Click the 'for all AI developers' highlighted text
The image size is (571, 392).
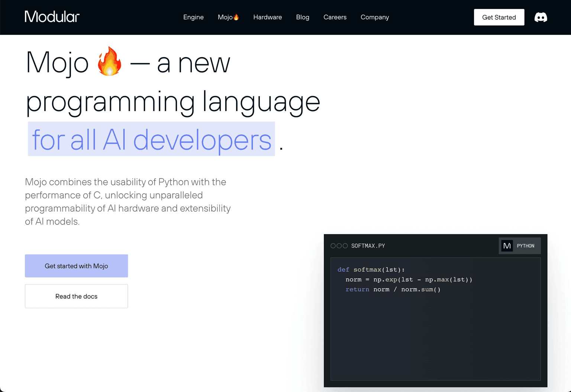151,139
